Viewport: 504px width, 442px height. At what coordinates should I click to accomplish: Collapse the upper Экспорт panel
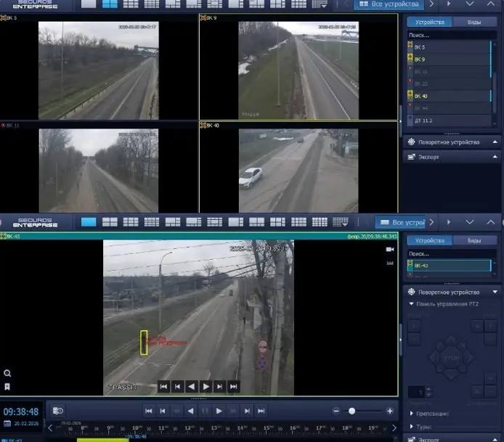point(495,156)
